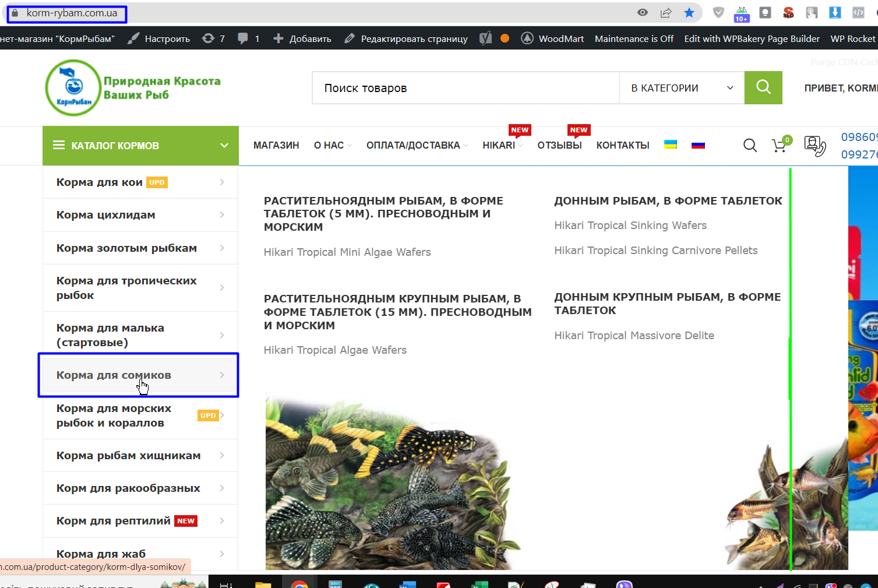Open the gray shield extension
The height and width of the screenshot is (588, 878).
(718, 12)
